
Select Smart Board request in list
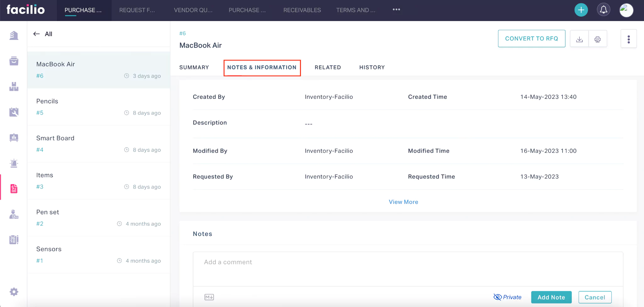[99, 144]
